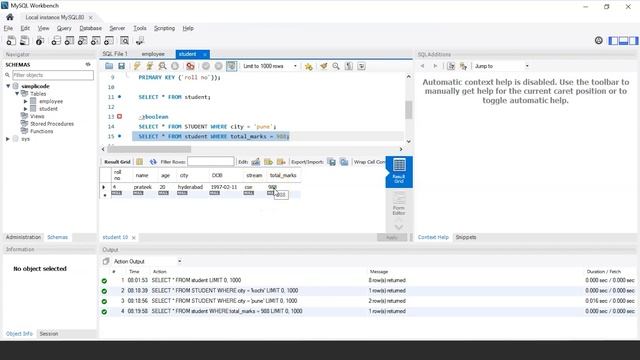The height and width of the screenshot is (360, 640).
Task: Show more result panel options chevron
Action: (399, 227)
